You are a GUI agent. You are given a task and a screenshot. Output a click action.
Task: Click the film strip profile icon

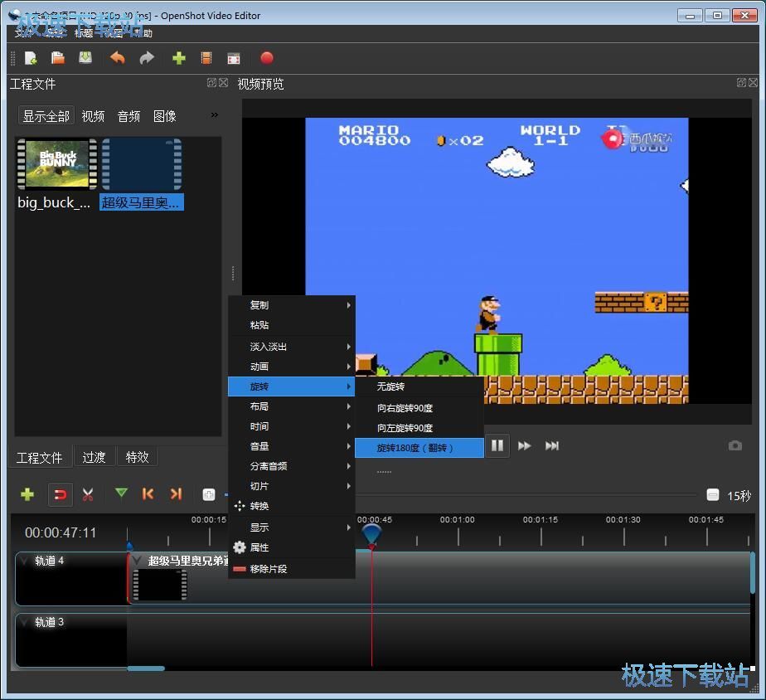[x=206, y=58]
